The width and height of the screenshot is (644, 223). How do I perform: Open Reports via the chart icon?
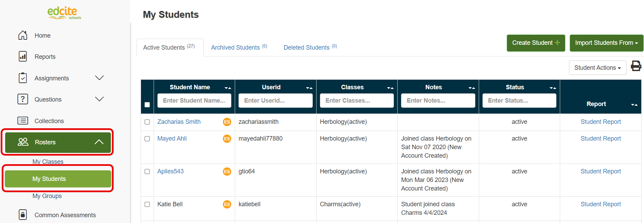coord(23,56)
